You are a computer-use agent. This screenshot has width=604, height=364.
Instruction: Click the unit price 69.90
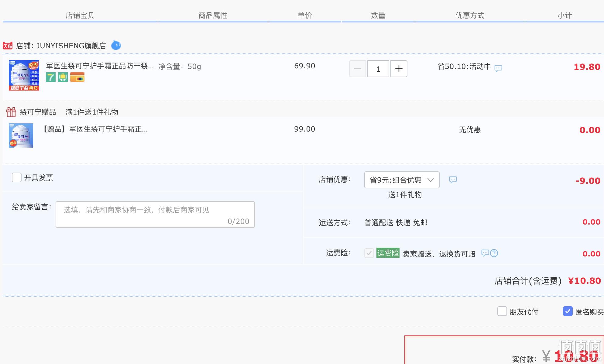coord(305,66)
